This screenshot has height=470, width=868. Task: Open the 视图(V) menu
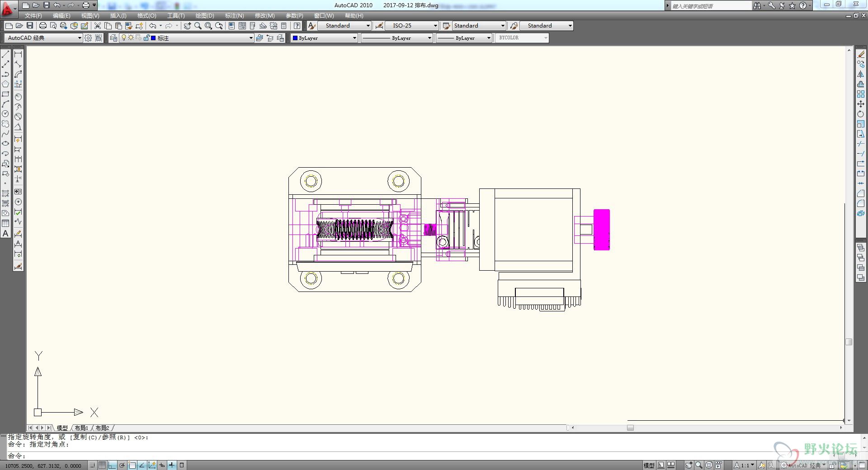click(x=90, y=16)
